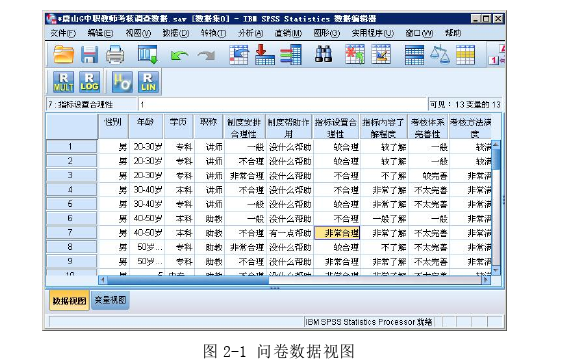564x361 pixels.
Task: Open the recall recent dialogs icon
Action: tap(148, 55)
